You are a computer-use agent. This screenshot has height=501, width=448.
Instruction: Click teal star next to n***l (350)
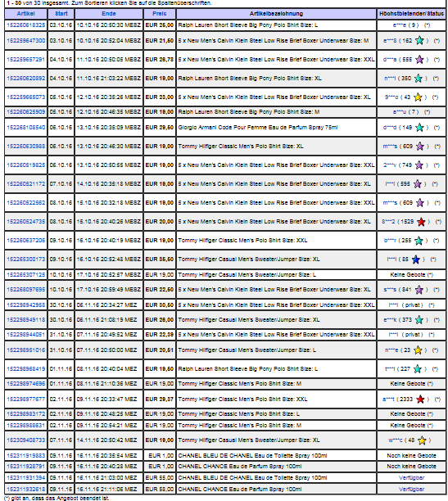(419, 78)
